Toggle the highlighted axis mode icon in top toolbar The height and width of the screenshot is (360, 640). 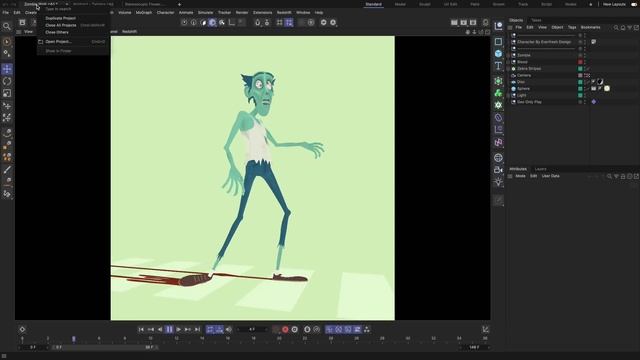point(213,22)
